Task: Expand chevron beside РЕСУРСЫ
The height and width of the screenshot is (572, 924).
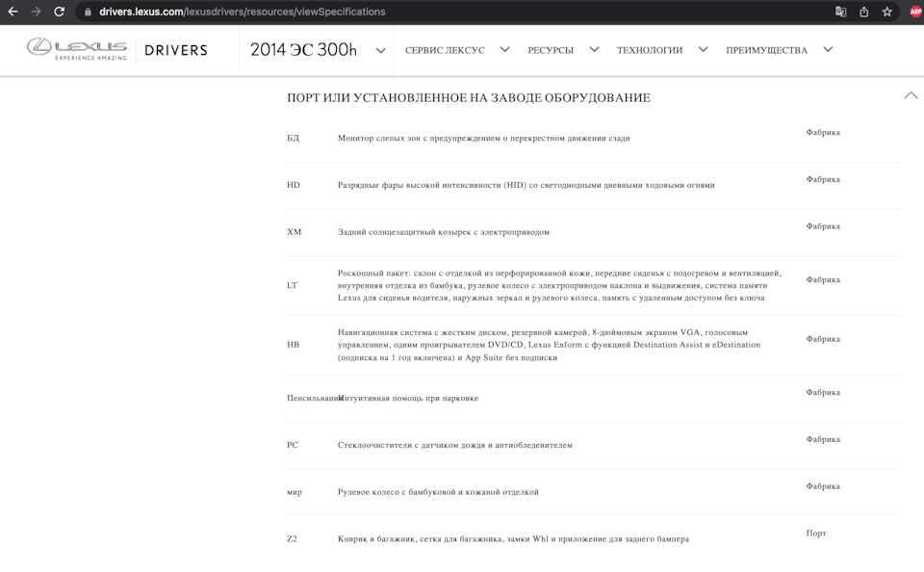Action: (594, 49)
